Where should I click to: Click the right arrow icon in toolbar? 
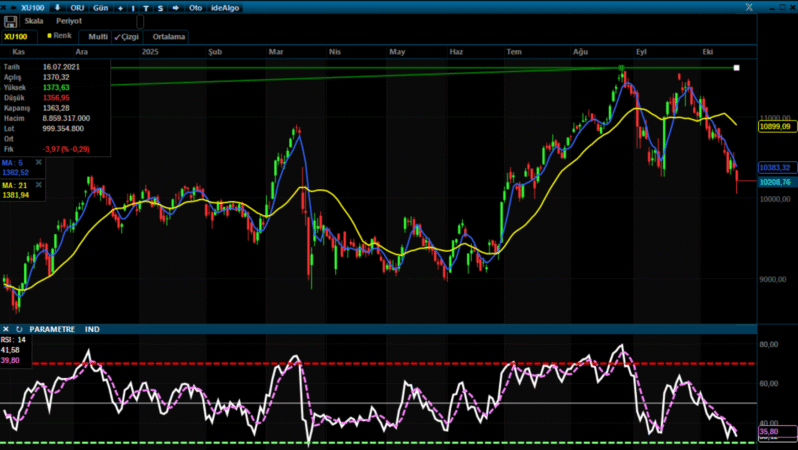[x=176, y=7]
